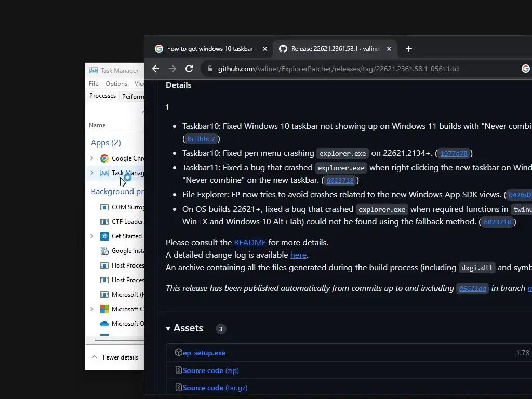Click the Task Manager title bar icon

[x=94, y=70]
